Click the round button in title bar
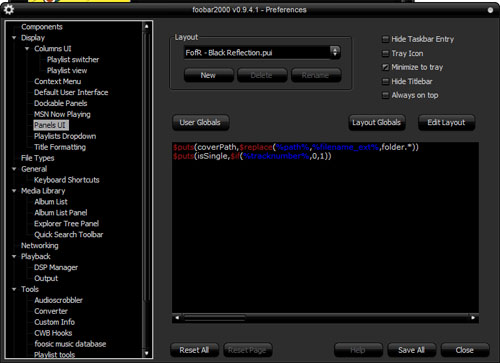Viewport: 500px width, 363px height. (x=490, y=10)
